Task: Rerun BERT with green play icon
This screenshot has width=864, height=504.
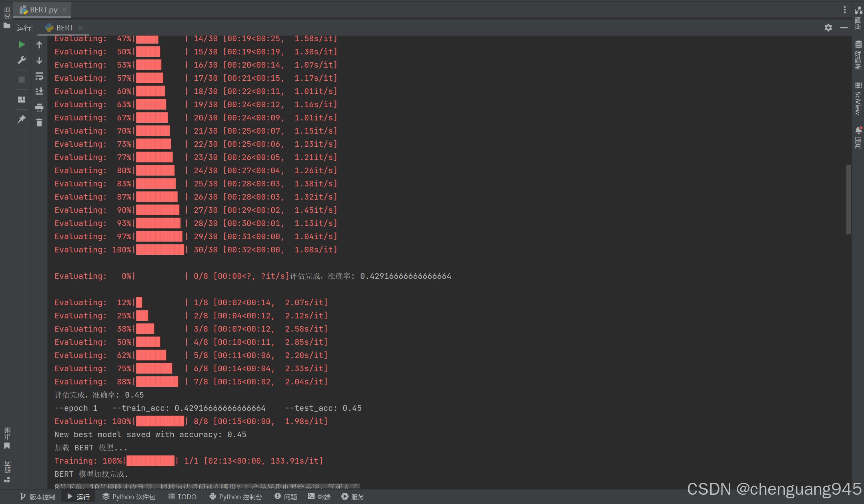Action: coord(22,44)
